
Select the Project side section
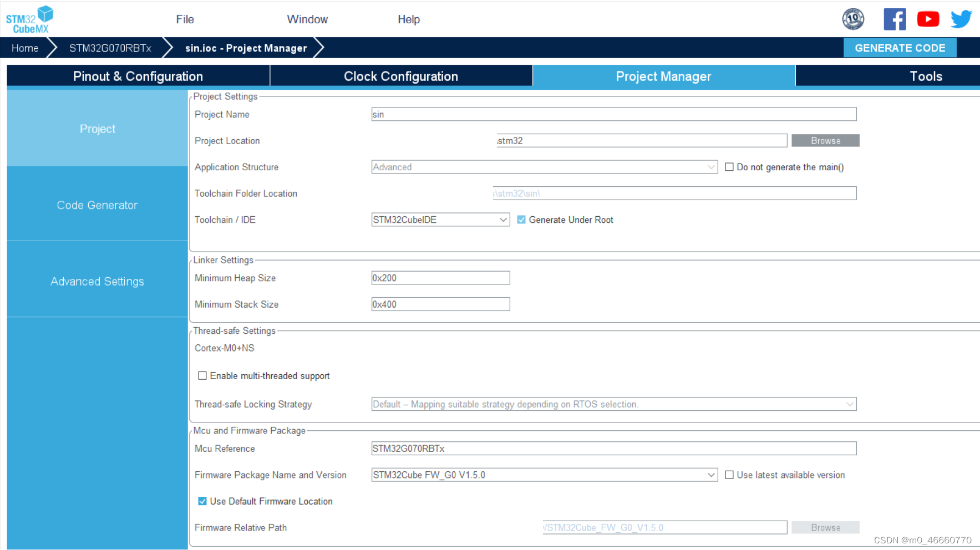coord(97,129)
